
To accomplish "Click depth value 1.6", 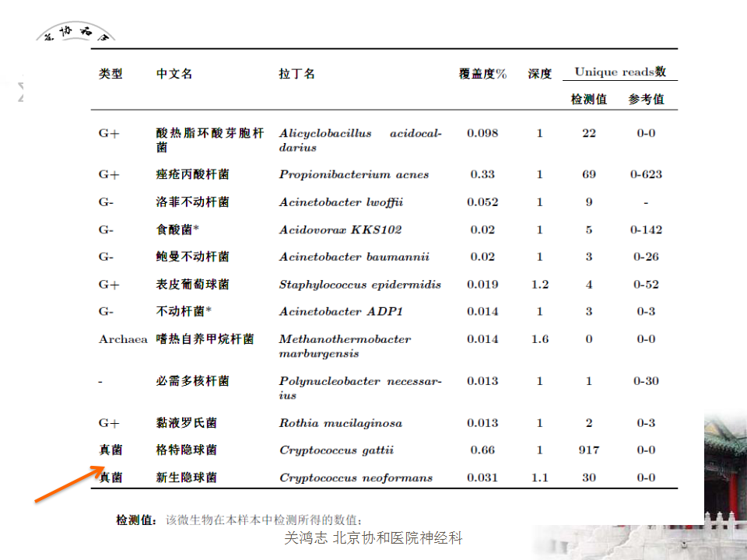I will tap(540, 339).
